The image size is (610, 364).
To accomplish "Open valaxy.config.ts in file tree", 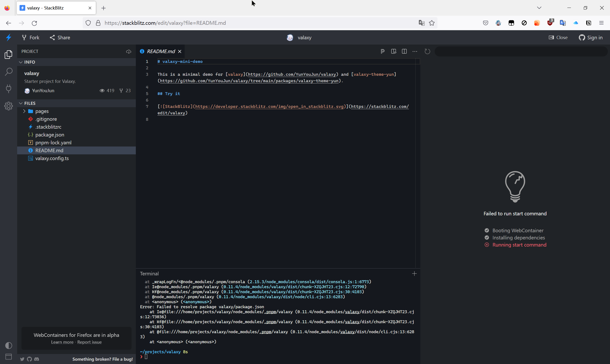I will [52, 158].
